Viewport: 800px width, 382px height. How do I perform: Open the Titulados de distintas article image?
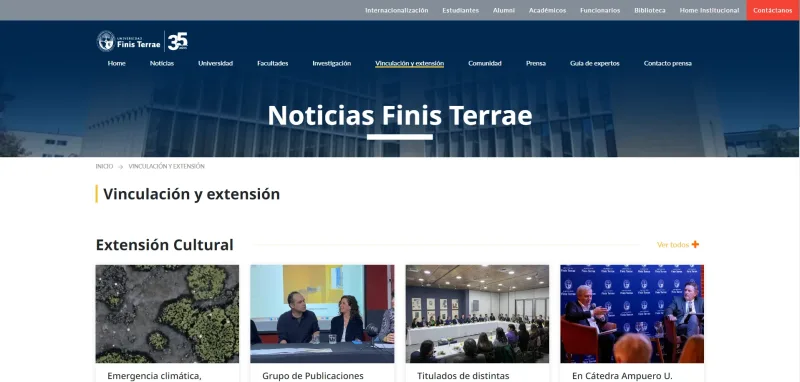(x=477, y=314)
